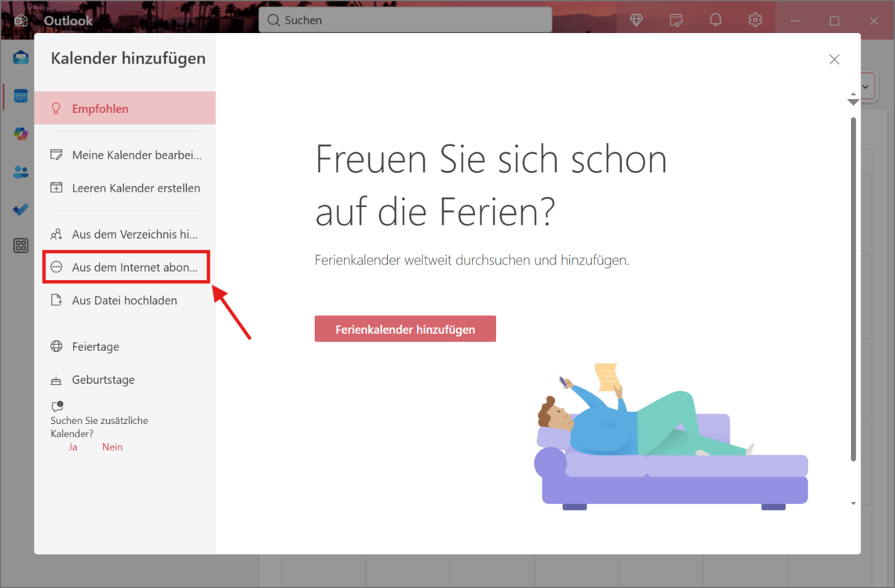Open the People contacts icon
The image size is (895, 588).
21,172
